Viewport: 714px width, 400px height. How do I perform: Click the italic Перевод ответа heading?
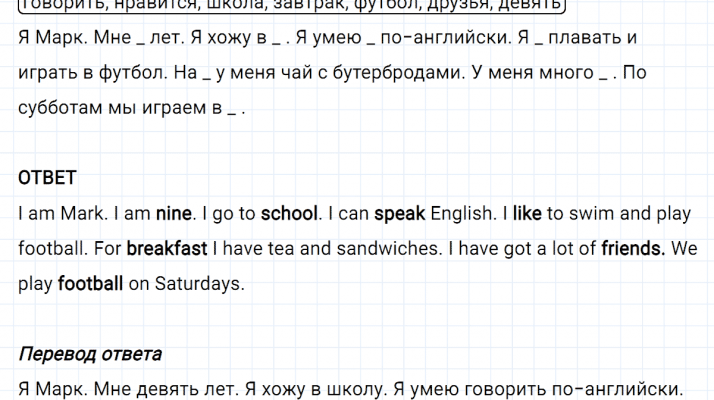[90, 355]
